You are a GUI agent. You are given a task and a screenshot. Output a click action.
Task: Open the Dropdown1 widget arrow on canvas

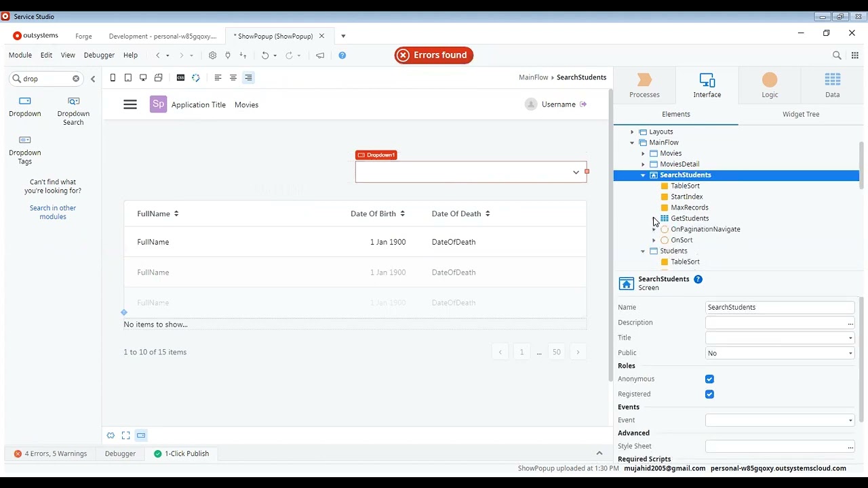coord(576,172)
